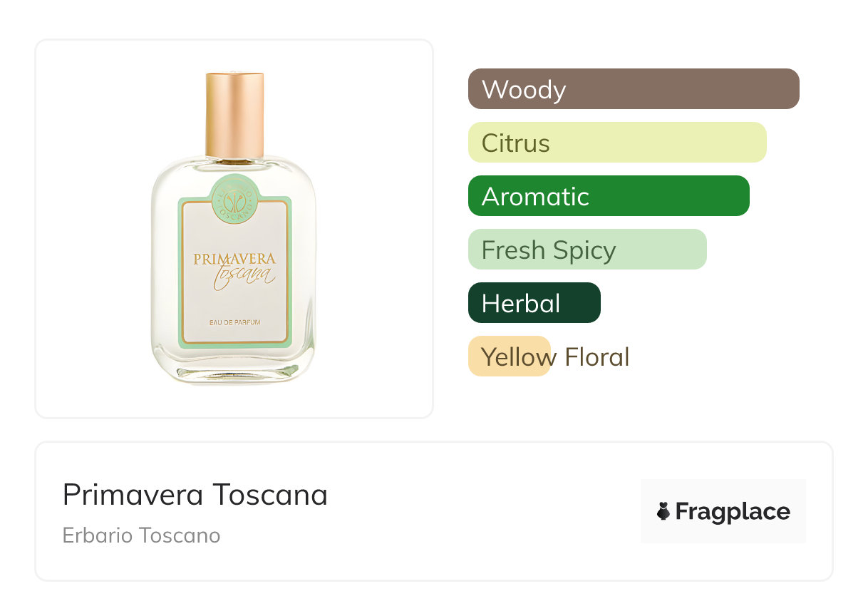Click the Woody label text
868x616 pixels.
click(x=523, y=90)
